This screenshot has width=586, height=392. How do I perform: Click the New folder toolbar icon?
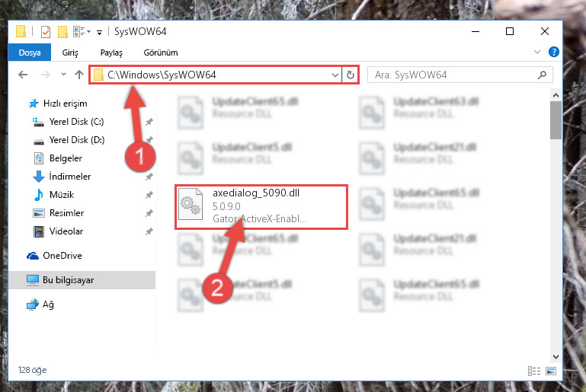pyautogui.click(x=62, y=32)
